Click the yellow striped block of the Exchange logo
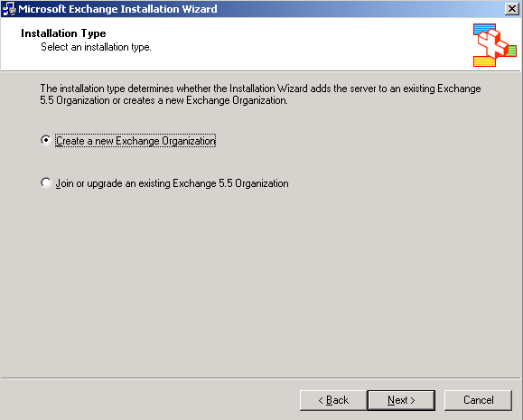Viewport: 523px width, 420px height. [x=484, y=61]
